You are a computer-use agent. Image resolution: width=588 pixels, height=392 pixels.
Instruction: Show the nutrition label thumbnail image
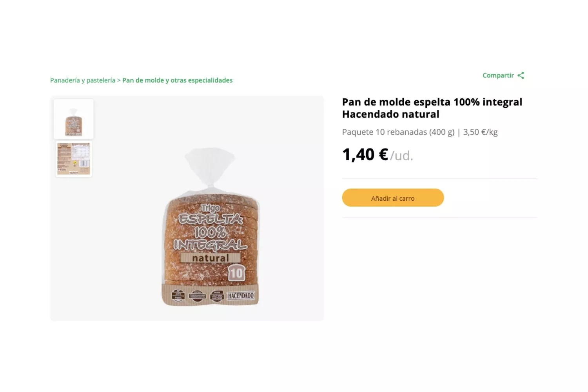74,159
